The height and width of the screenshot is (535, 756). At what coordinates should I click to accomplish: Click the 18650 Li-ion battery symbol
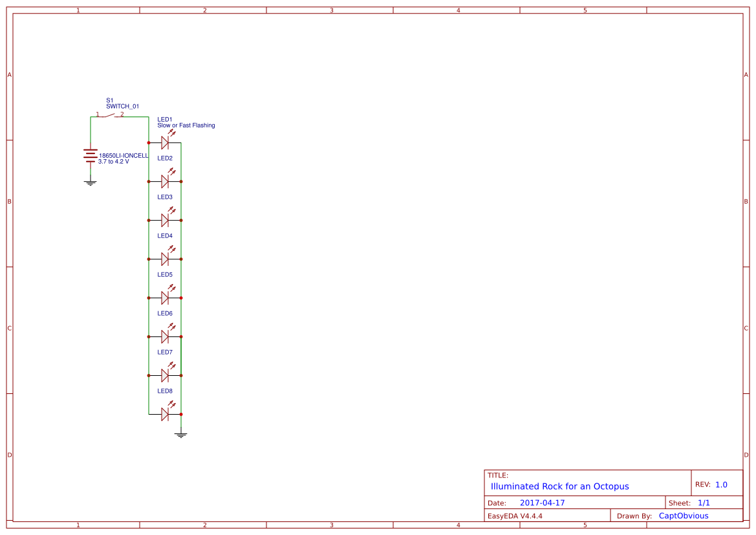[x=90, y=155]
